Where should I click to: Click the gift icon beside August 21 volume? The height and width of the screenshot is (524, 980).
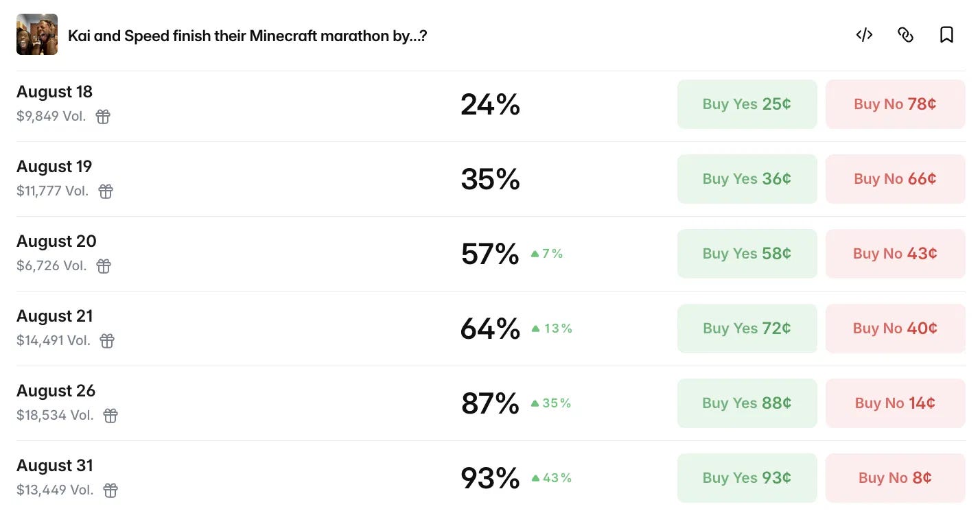pyautogui.click(x=107, y=341)
